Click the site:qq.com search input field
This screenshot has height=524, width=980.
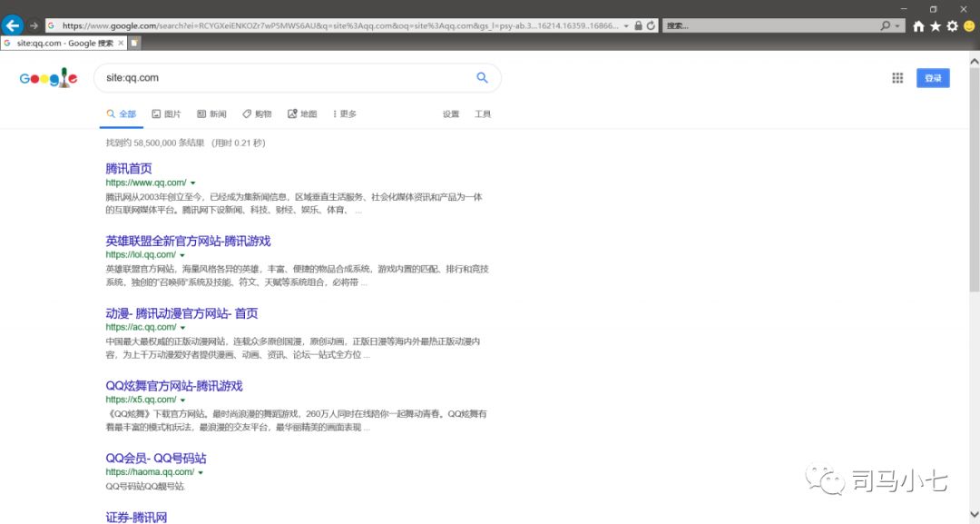click(x=281, y=78)
